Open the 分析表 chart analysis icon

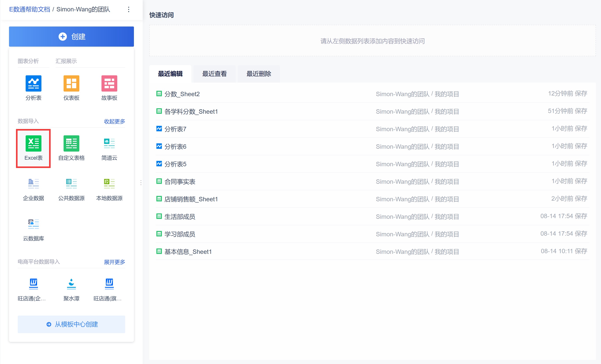(x=33, y=84)
